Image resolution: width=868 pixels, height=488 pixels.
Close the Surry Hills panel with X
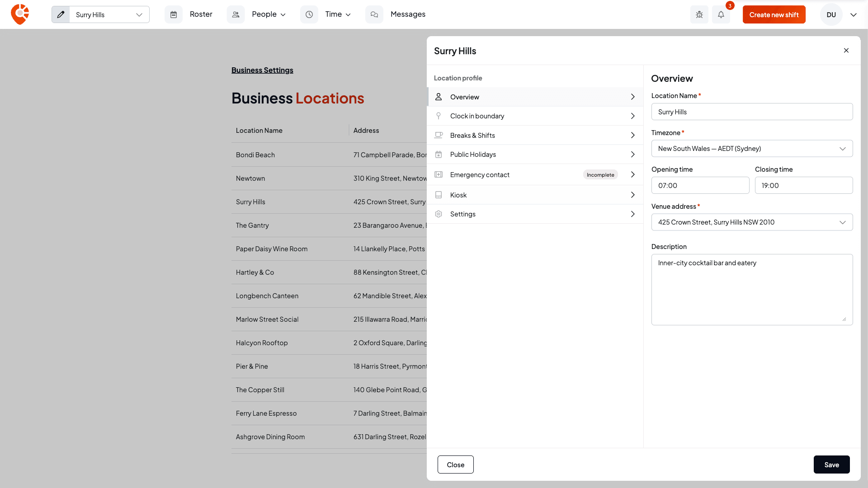(x=846, y=51)
